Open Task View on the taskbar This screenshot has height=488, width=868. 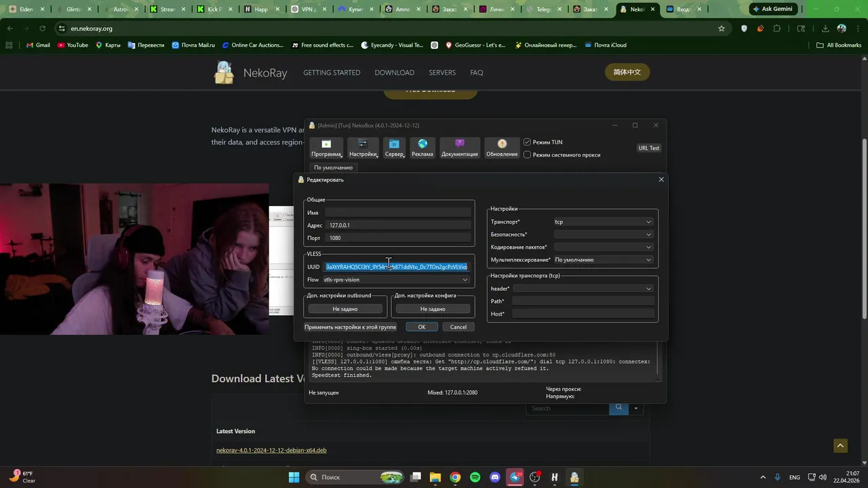point(416,477)
